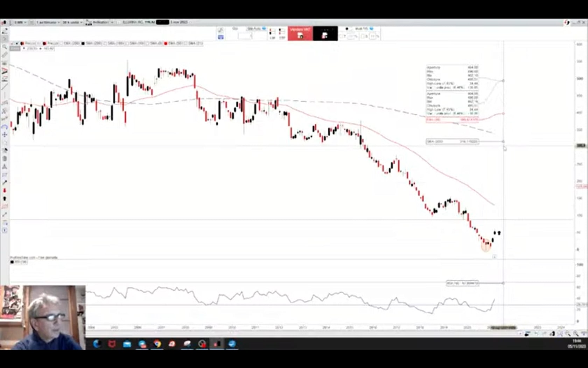The image size is (588, 368).
Task: Select the magnifier zoom tool in left toolbar
Action: point(5,47)
